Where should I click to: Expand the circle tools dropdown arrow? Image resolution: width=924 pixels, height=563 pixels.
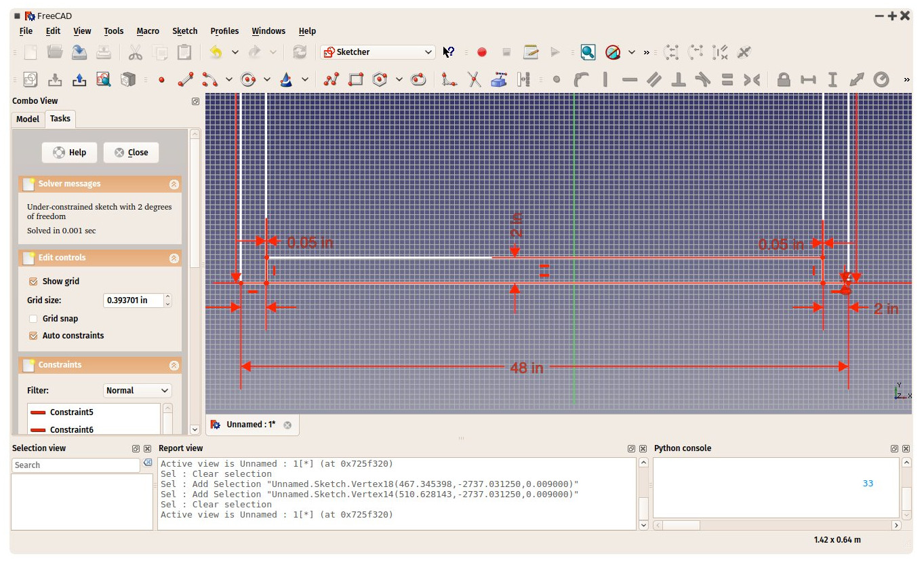tap(267, 80)
